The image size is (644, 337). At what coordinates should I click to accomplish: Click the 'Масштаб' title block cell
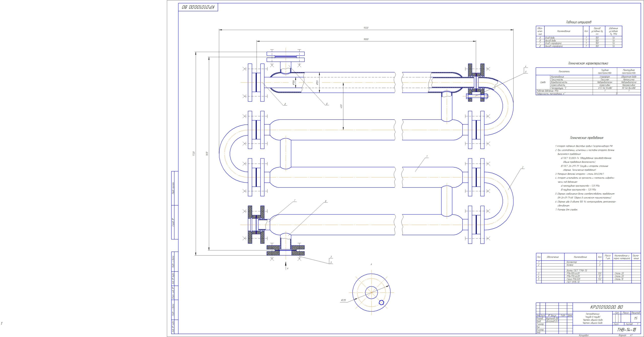[636, 313]
